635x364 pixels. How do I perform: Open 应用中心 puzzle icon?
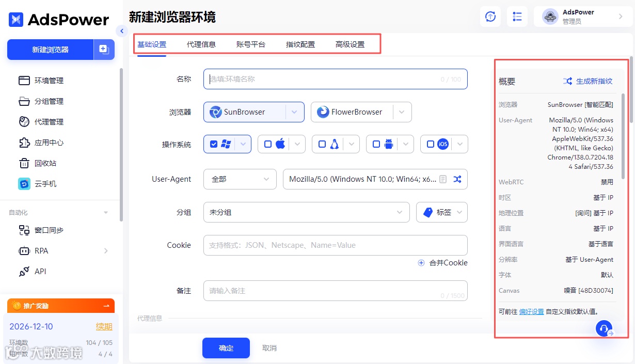24,143
